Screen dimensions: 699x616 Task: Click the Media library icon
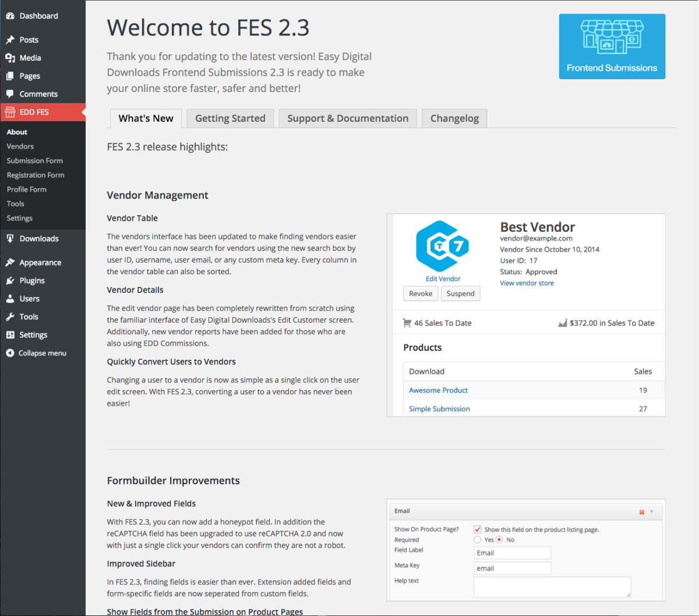pos(10,58)
